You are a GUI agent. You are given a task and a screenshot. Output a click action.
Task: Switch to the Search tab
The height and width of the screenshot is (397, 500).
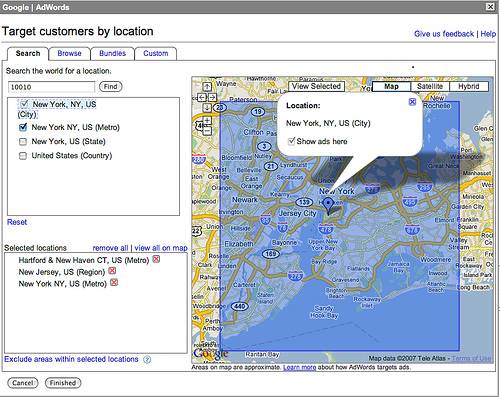click(28, 53)
